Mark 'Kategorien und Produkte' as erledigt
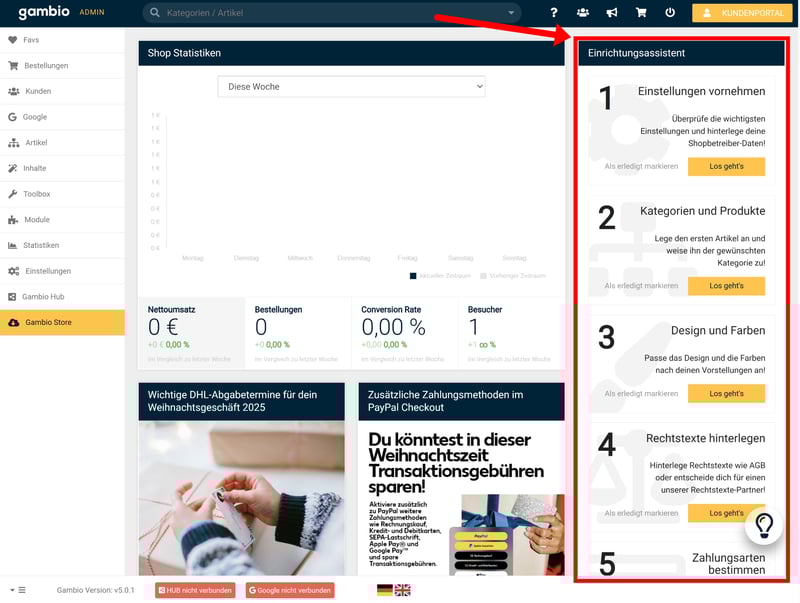 point(641,286)
